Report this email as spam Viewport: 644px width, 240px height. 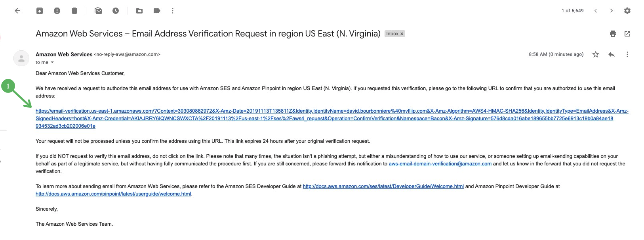(x=57, y=11)
